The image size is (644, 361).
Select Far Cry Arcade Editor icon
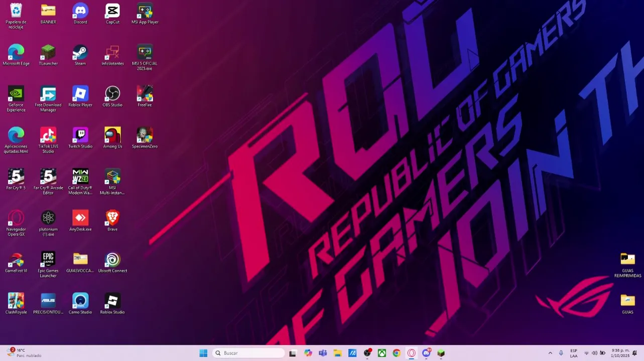click(48, 182)
